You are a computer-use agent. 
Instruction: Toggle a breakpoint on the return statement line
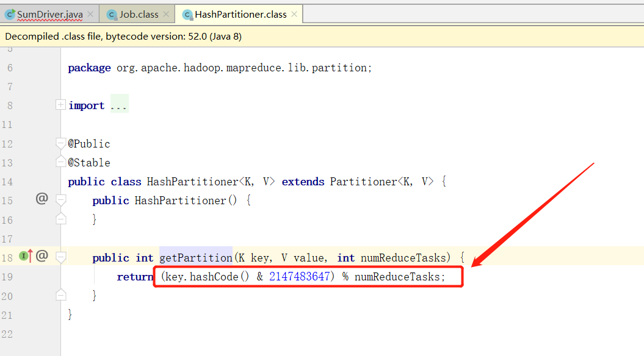click(37, 276)
